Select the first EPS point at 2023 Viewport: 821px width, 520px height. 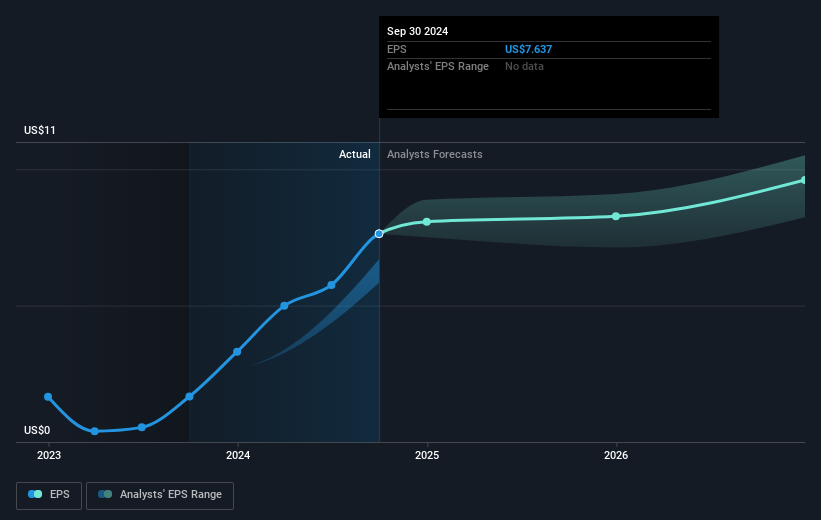[x=48, y=397]
